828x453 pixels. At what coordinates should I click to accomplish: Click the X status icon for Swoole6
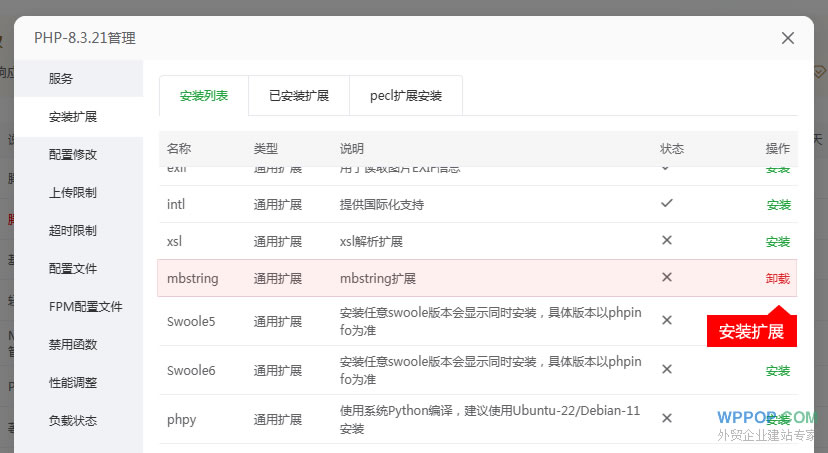(x=667, y=369)
